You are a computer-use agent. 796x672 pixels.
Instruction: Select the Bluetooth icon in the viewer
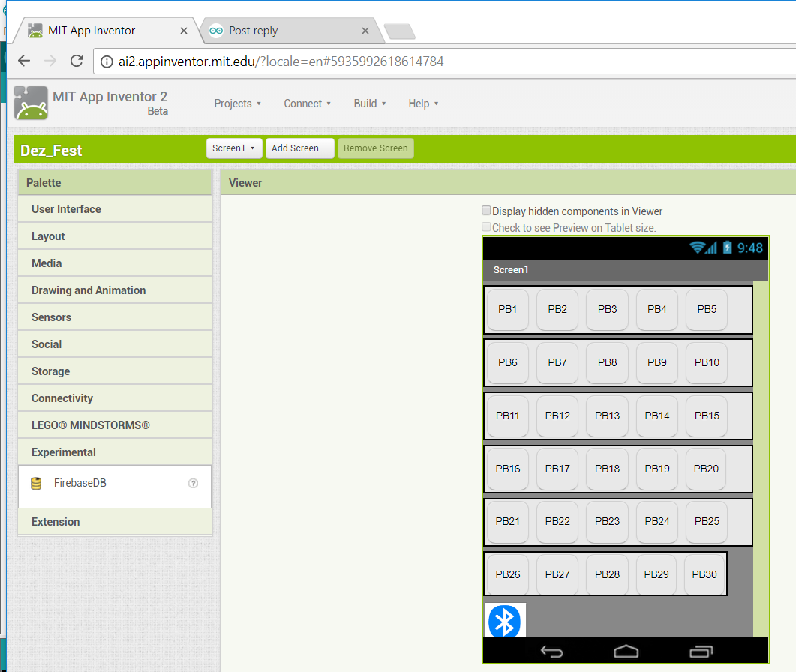(505, 620)
